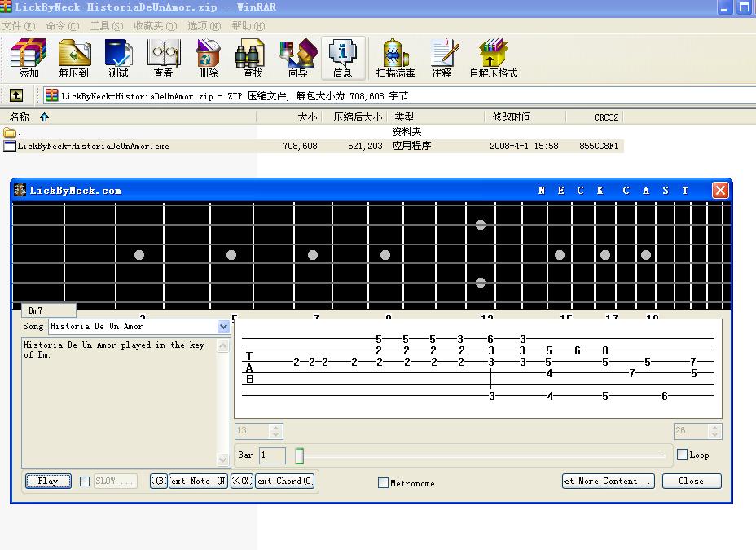
Task: Open the 命令 (Commands) menu
Action: (63, 25)
